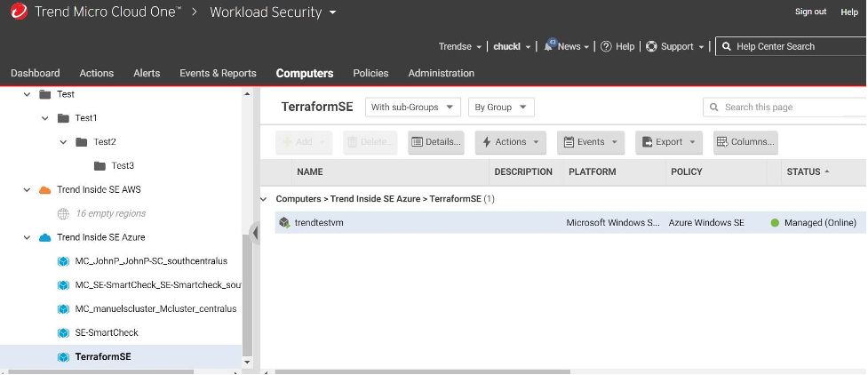
Task: Collapse the Test2 folder node
Action: 63,142
